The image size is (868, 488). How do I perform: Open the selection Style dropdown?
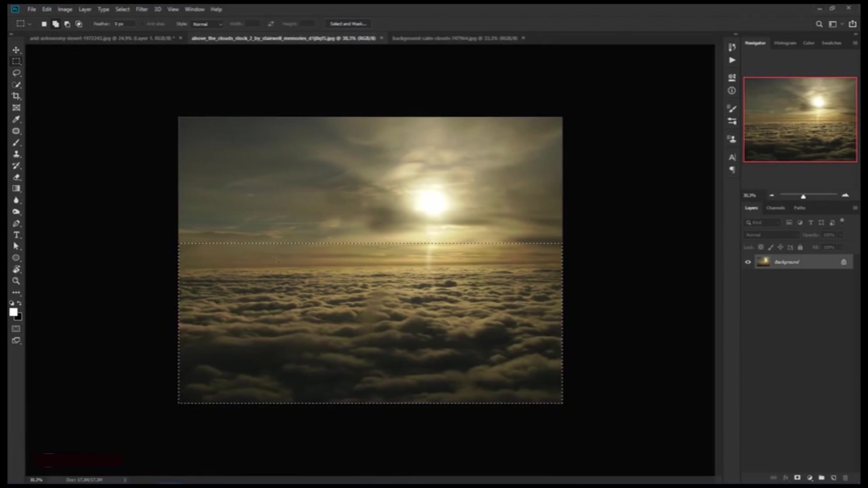click(x=208, y=24)
